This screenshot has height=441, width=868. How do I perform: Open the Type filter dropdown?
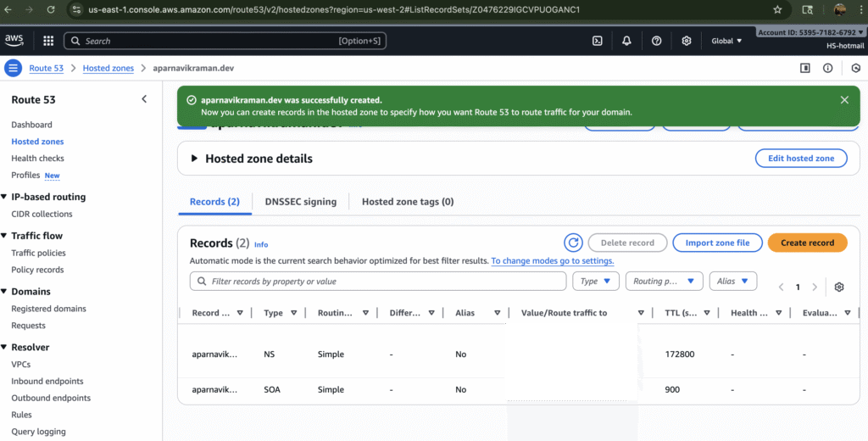pos(596,281)
